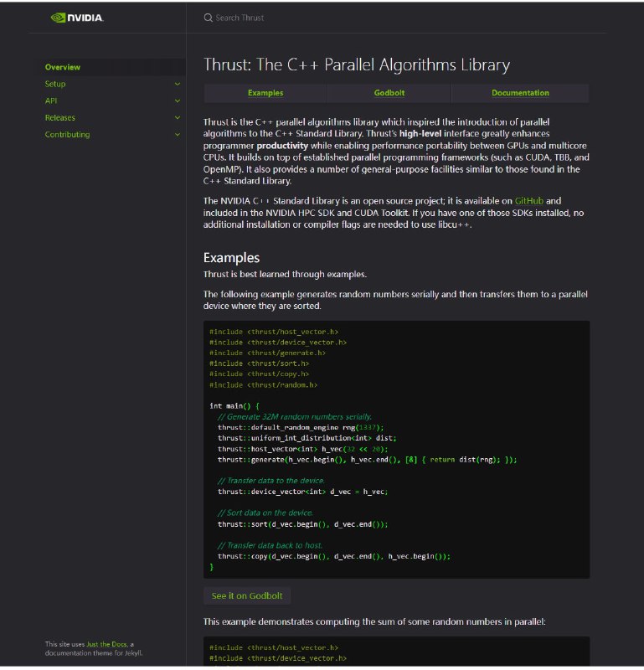The image size is (644, 670).
Task: Click the thrust::copy code line
Action: point(334,556)
